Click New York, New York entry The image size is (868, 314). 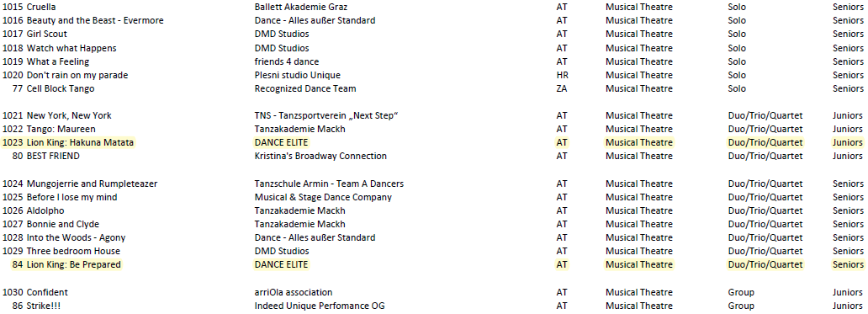pyautogui.click(x=69, y=115)
